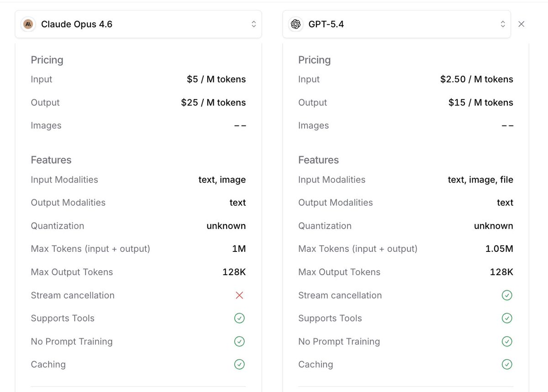
Task: Click GPT-5.4's No Prompt Training green checkmark
Action: (x=507, y=341)
